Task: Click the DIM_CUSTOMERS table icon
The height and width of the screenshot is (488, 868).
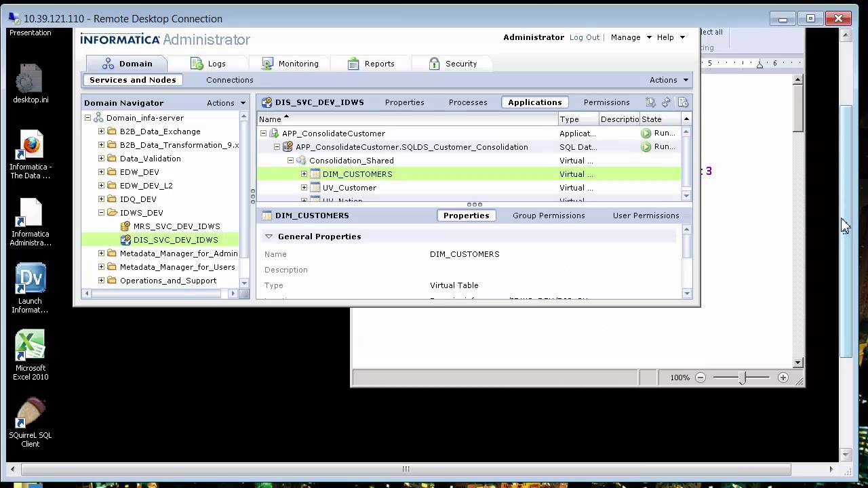Action: click(x=315, y=174)
